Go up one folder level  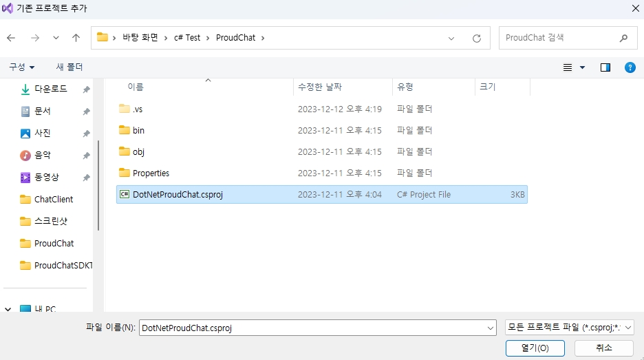76,38
